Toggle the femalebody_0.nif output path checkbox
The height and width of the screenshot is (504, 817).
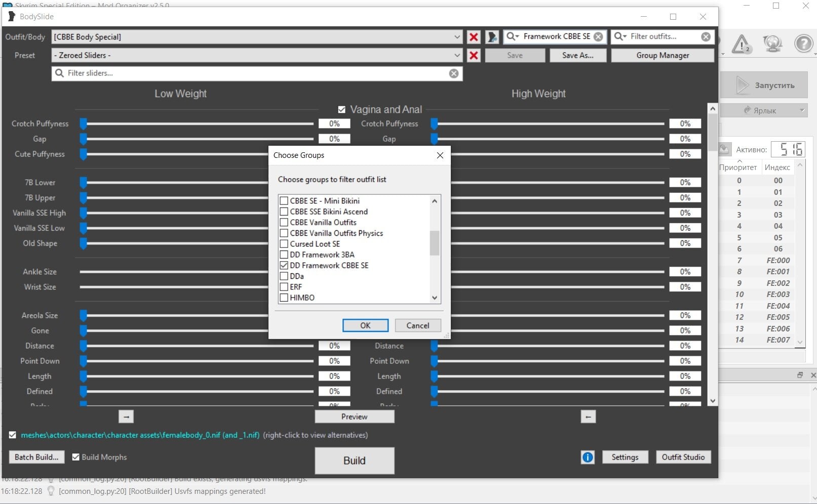pyautogui.click(x=13, y=435)
